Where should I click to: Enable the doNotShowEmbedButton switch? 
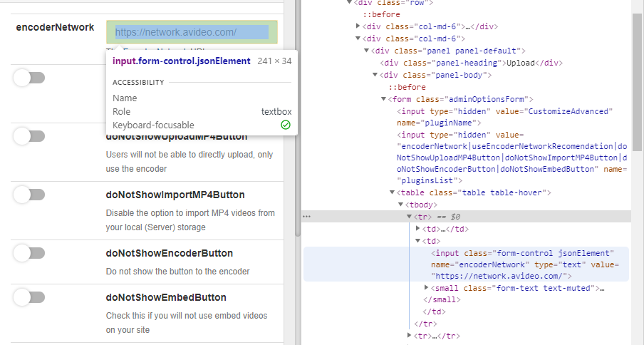tap(29, 297)
